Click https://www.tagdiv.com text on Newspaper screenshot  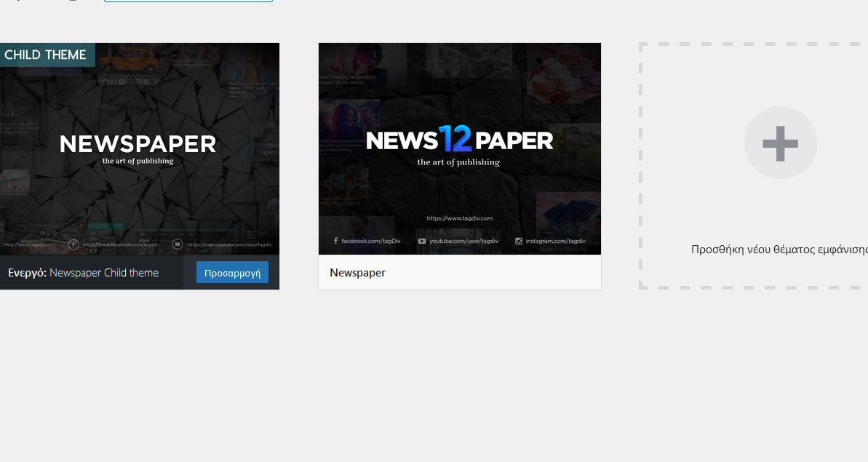coord(459,218)
